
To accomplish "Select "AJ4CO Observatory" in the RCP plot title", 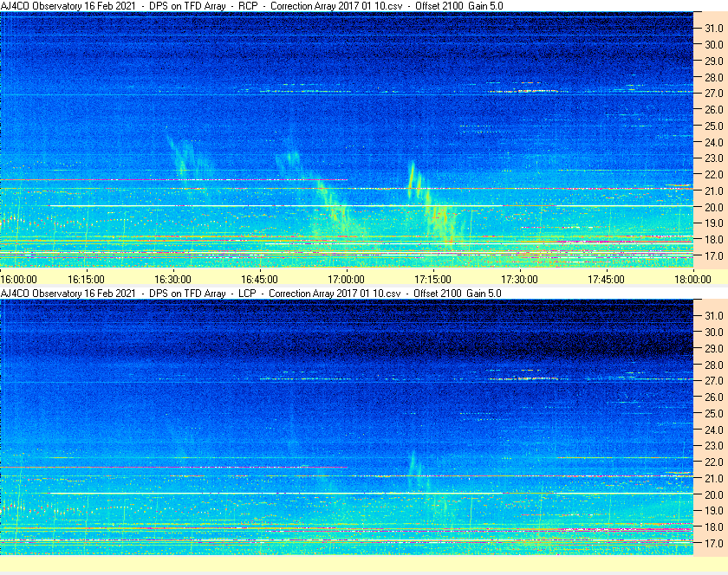I will [x=41, y=6].
